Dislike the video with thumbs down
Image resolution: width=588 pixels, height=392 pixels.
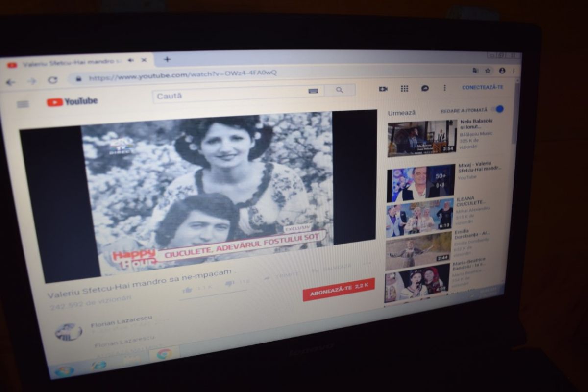pos(229,283)
